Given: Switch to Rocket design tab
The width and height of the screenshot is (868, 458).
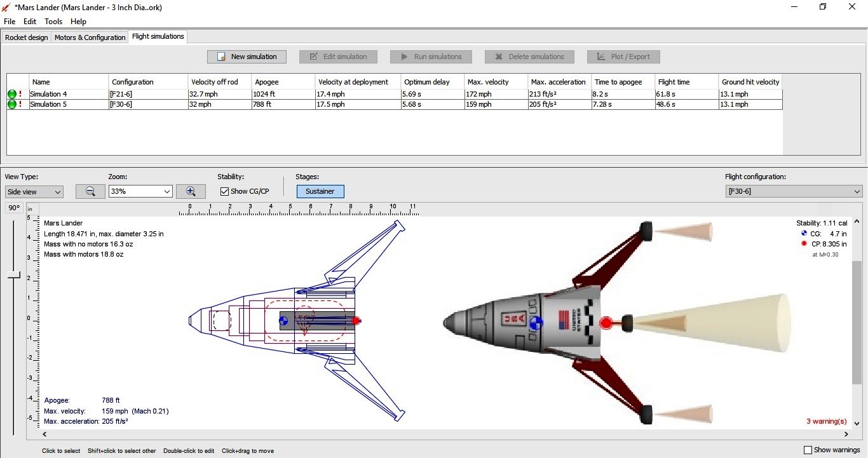Looking at the screenshot, I should coord(26,37).
